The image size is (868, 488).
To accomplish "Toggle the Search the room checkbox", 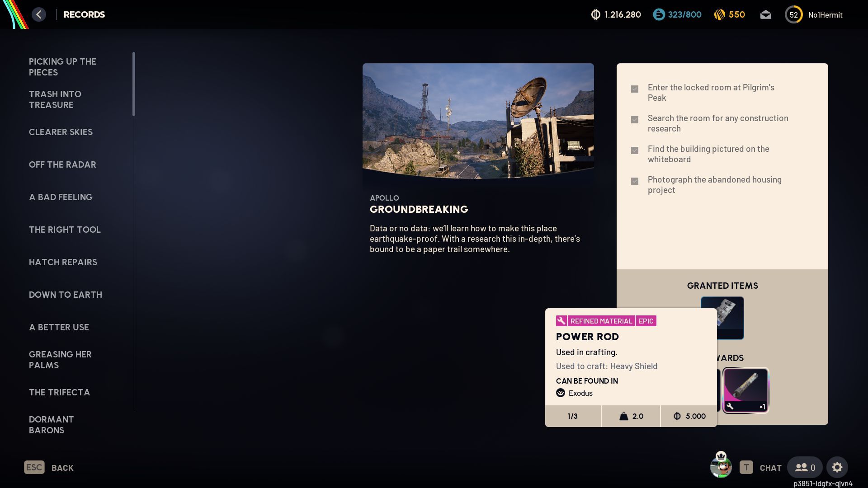I will 635,120.
